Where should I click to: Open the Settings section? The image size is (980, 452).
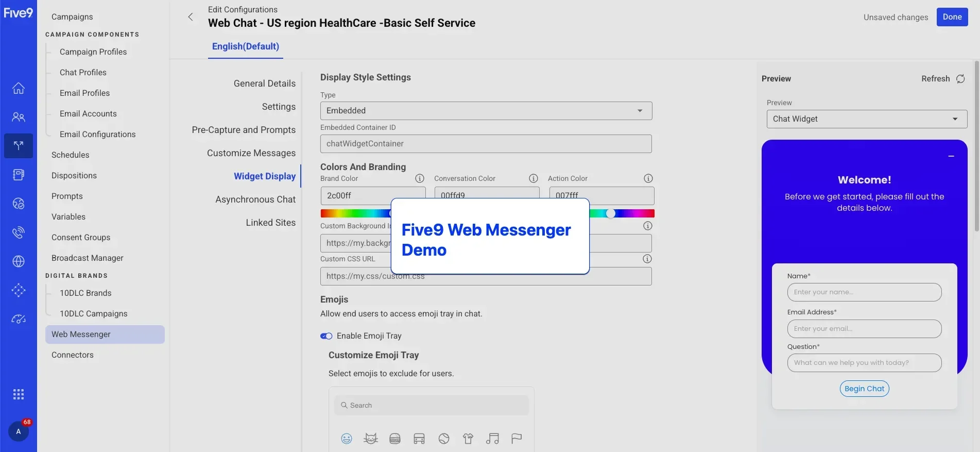(x=279, y=107)
